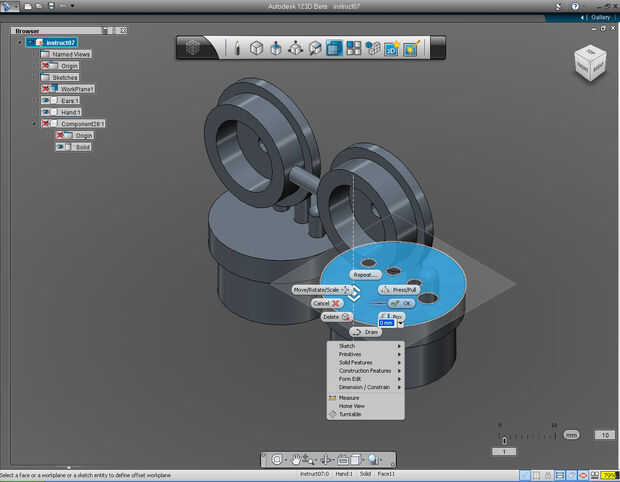Show the hidden WorkPlane1 item

point(46,88)
